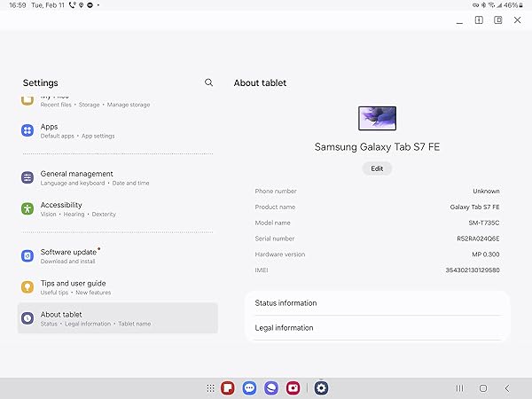The image size is (532, 399).
Task: Open General management settings
Action: pyautogui.click(x=117, y=178)
